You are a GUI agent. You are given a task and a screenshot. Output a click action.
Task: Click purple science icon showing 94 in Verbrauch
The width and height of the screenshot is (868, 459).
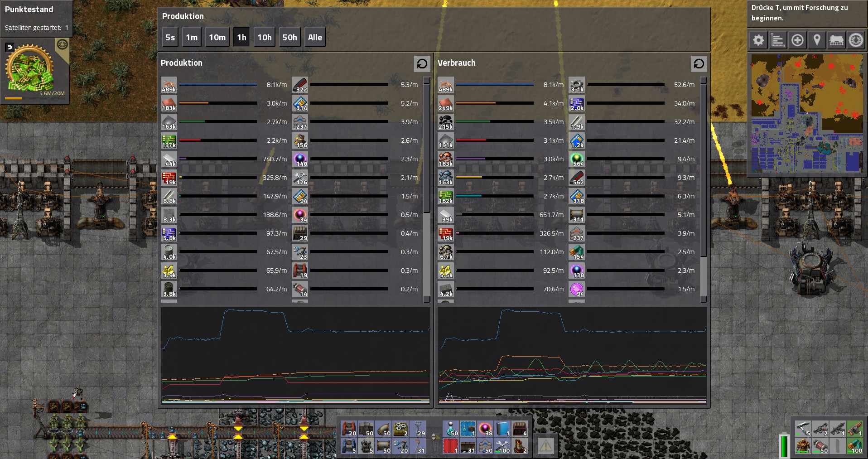[x=577, y=289]
